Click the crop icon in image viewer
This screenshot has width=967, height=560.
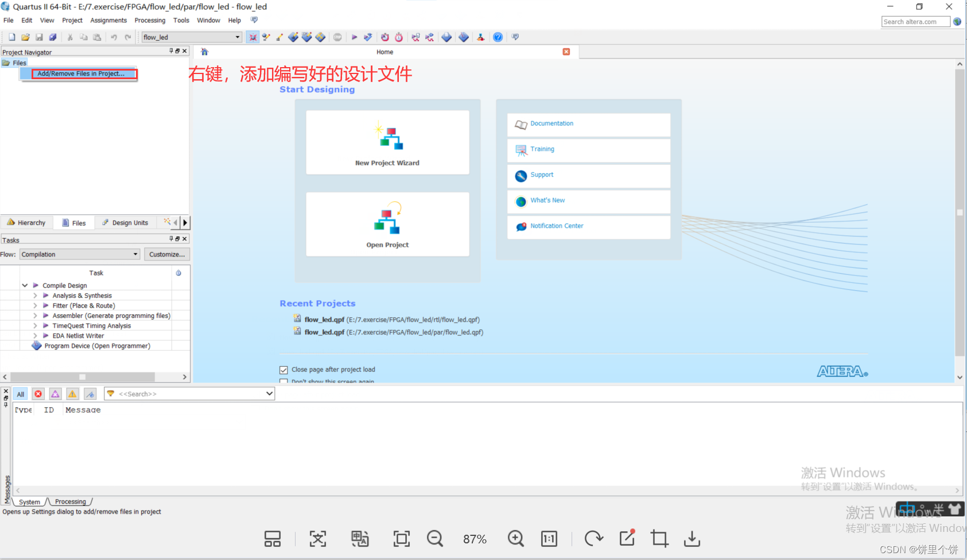point(659,539)
